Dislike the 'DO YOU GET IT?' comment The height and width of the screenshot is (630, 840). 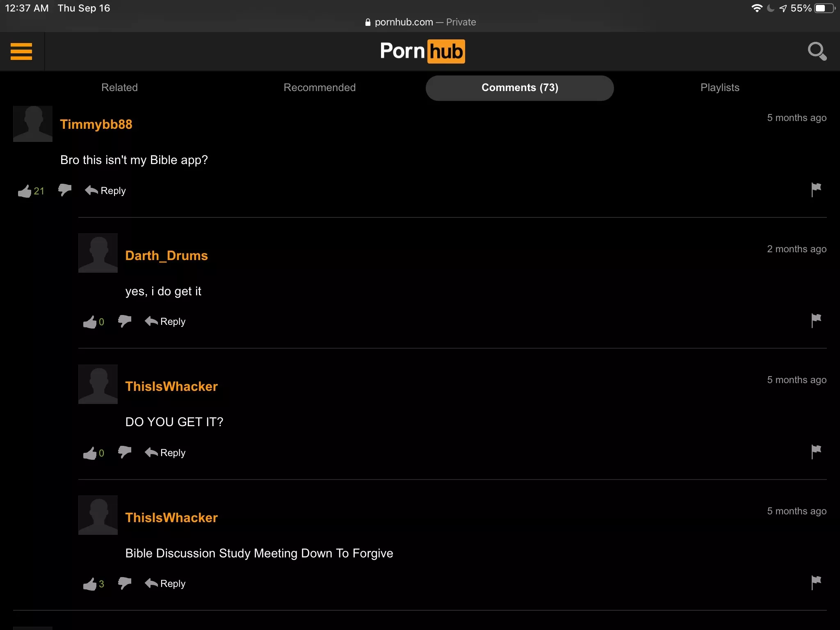tap(125, 452)
